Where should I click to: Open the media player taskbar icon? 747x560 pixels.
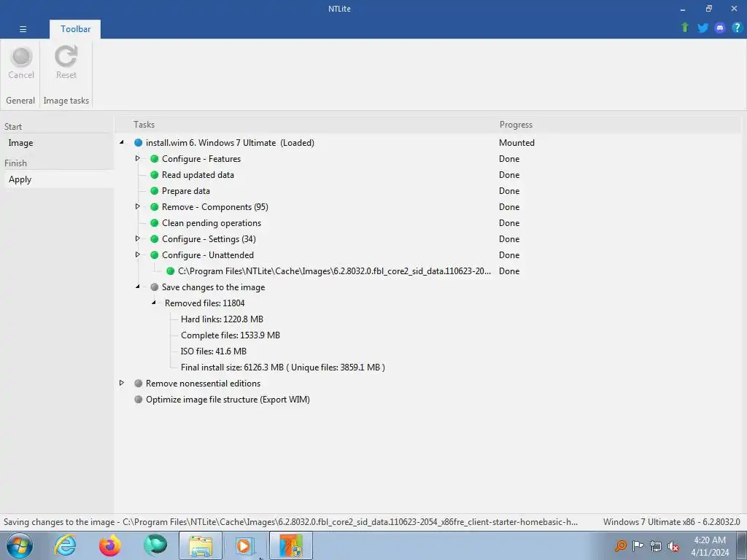click(x=245, y=545)
